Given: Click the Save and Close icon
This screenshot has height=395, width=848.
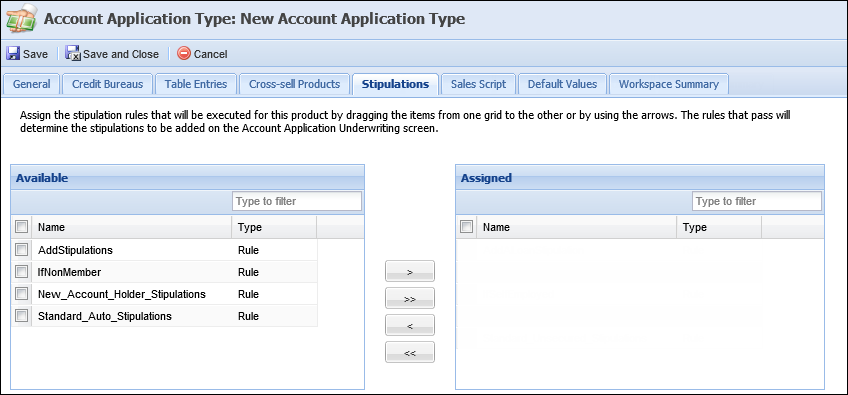Looking at the screenshot, I should tap(73, 54).
